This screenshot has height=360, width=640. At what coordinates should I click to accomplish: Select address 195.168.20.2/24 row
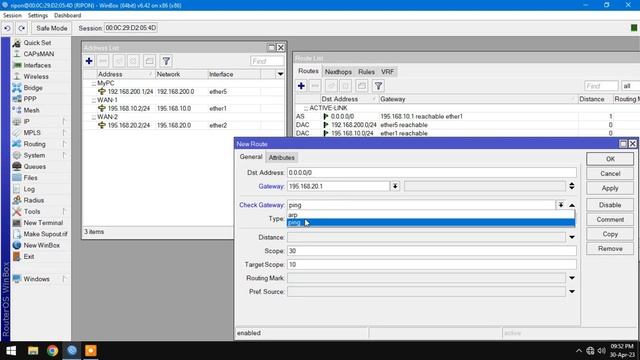[183, 125]
